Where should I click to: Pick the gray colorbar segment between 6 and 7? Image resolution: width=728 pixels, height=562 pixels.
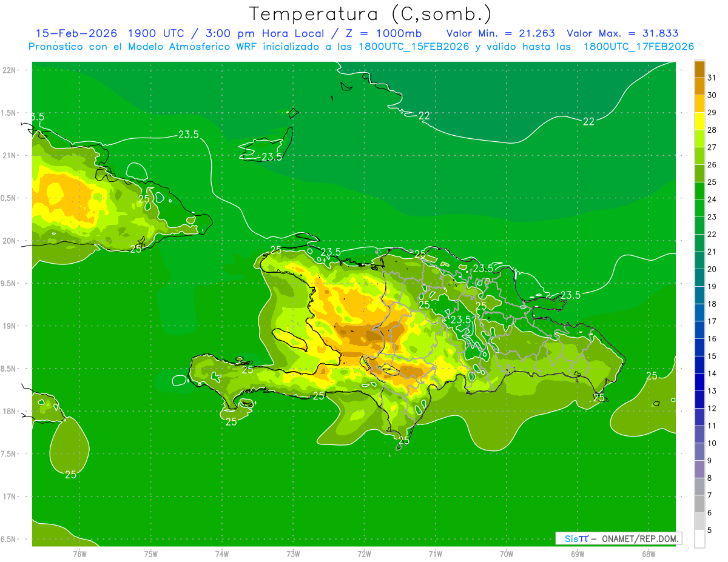pyautogui.click(x=699, y=504)
